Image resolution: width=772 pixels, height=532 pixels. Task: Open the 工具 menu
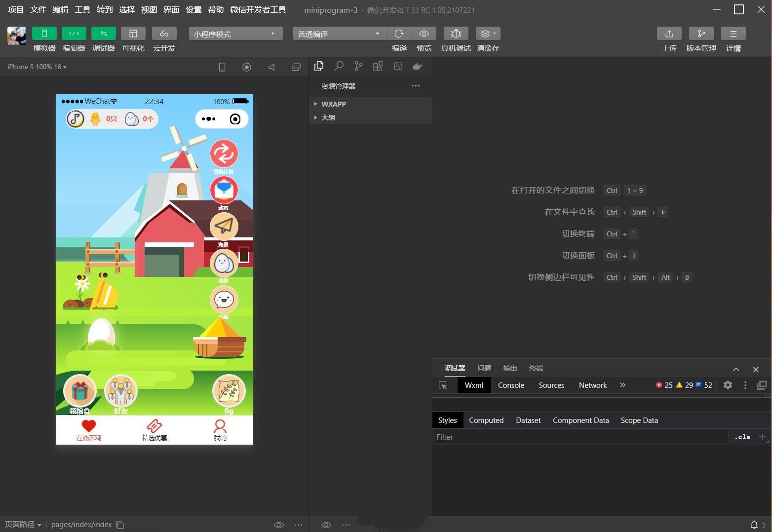tap(82, 10)
